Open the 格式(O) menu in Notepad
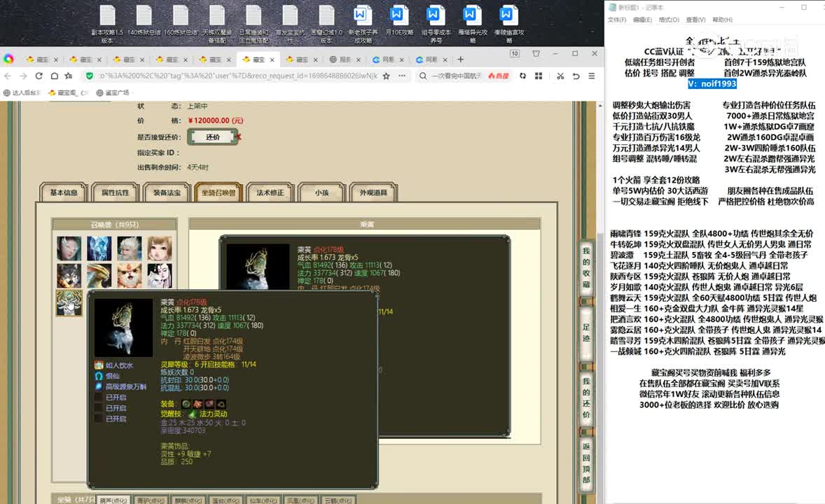The image size is (825, 504). coord(669,20)
